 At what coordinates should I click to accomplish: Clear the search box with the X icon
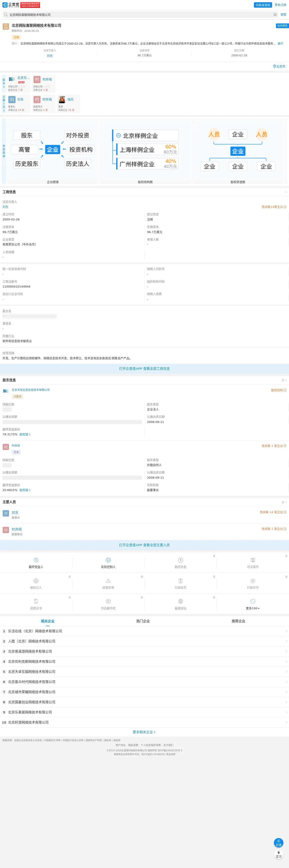(x=275, y=15)
